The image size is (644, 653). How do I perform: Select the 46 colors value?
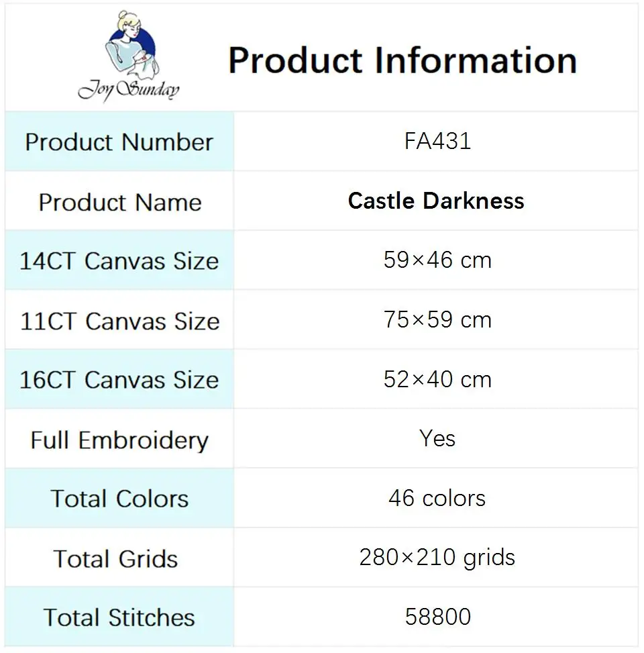coord(437,498)
